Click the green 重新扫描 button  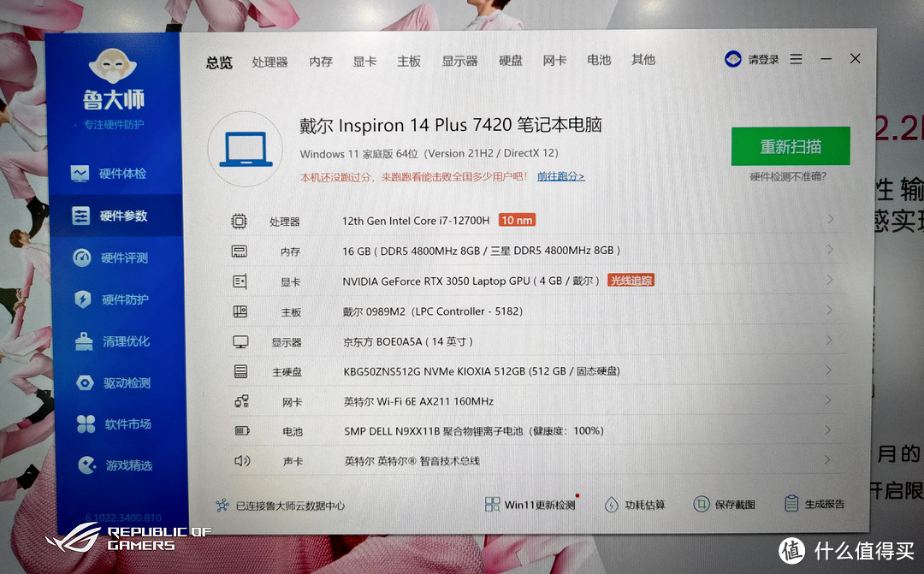coord(791,146)
